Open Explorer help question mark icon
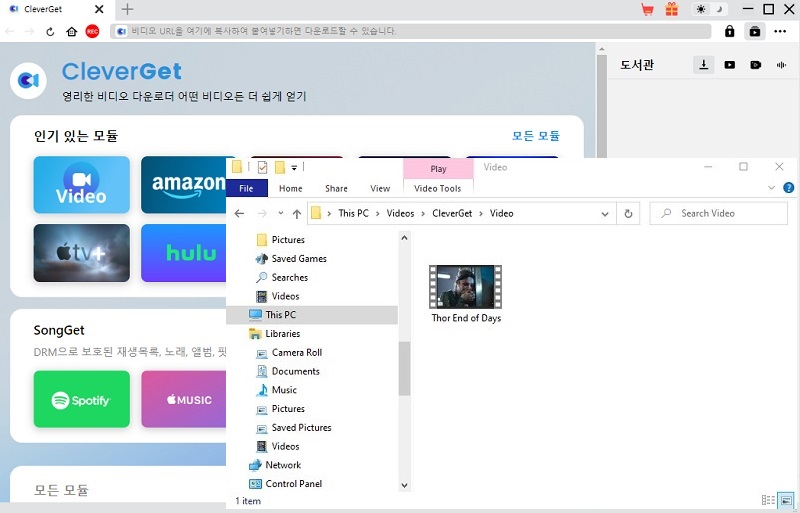Screen dimensions: 800x513 pyautogui.click(x=789, y=188)
